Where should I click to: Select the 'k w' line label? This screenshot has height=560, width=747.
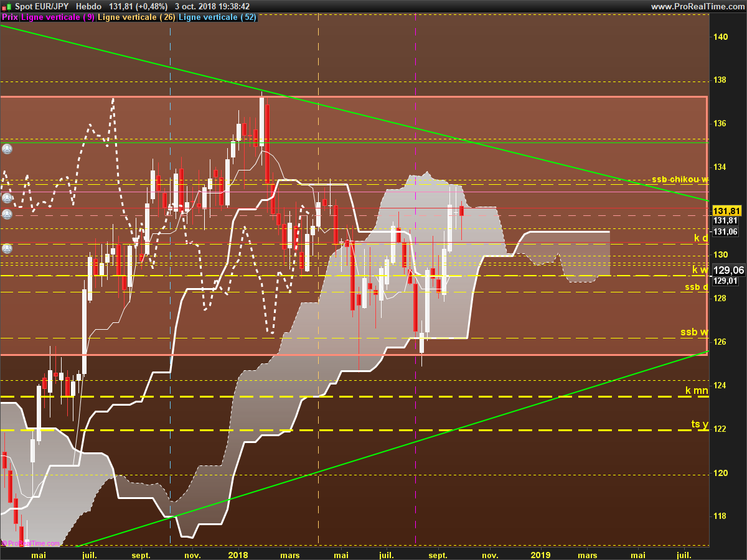(x=700, y=270)
